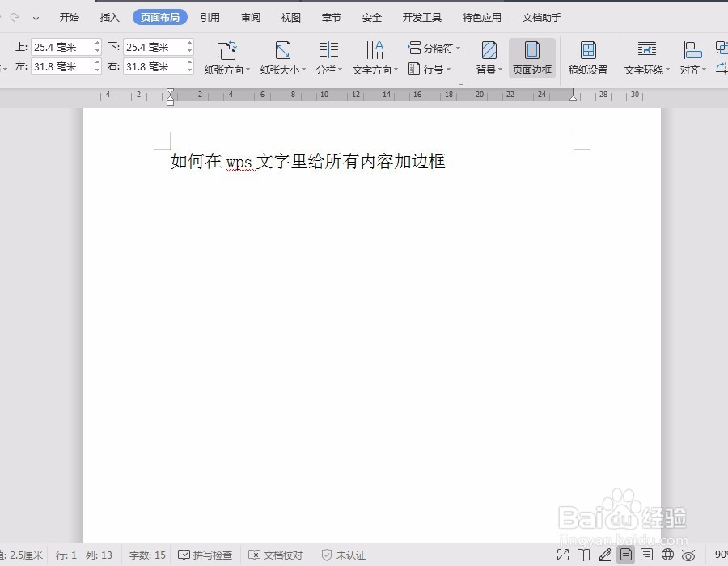Click the writing mode pen icon
Viewport: 728px width, 566px height.
(605, 555)
